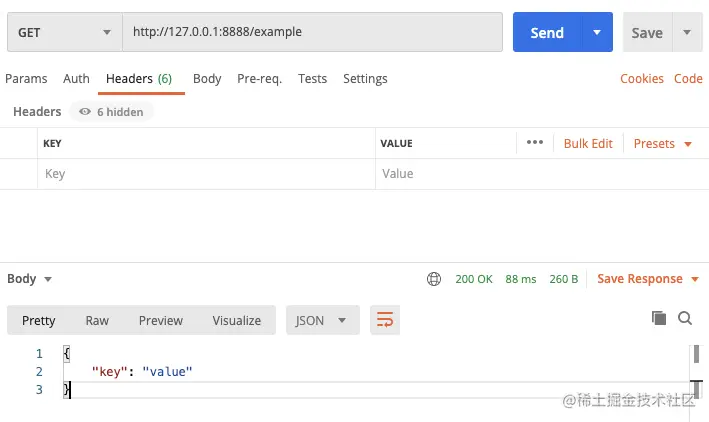Click line number 3 in response
Viewport: 709px width, 422px height.
click(x=39, y=389)
